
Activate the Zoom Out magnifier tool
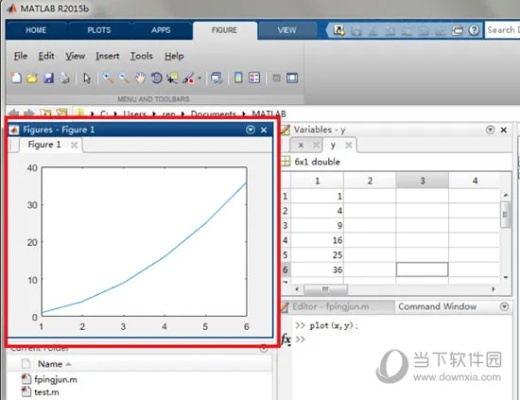(x=124, y=78)
